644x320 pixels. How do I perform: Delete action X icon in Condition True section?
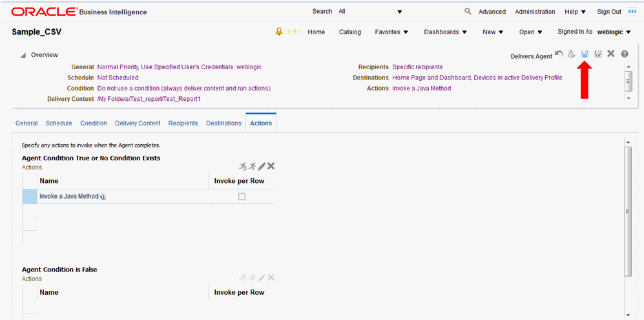(271, 166)
